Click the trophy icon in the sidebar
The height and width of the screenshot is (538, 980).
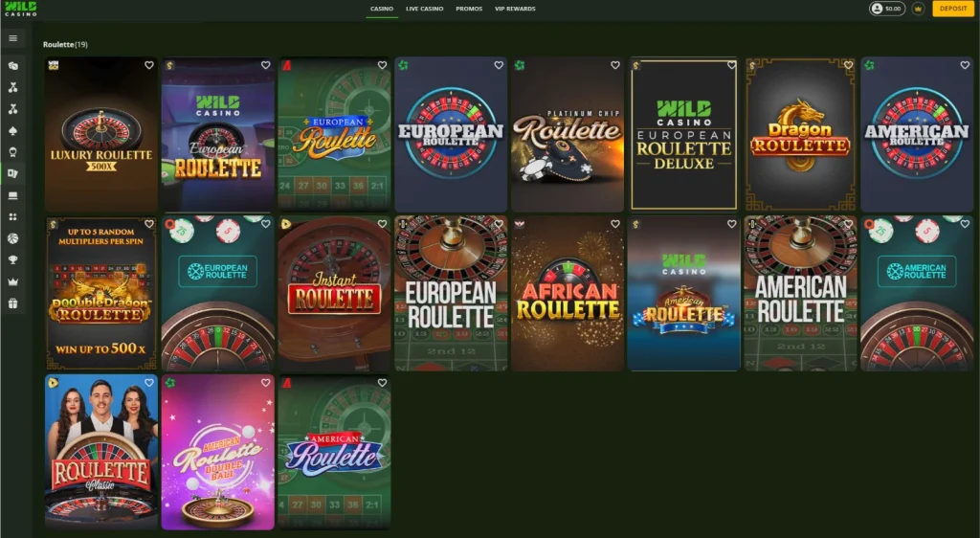click(12, 260)
